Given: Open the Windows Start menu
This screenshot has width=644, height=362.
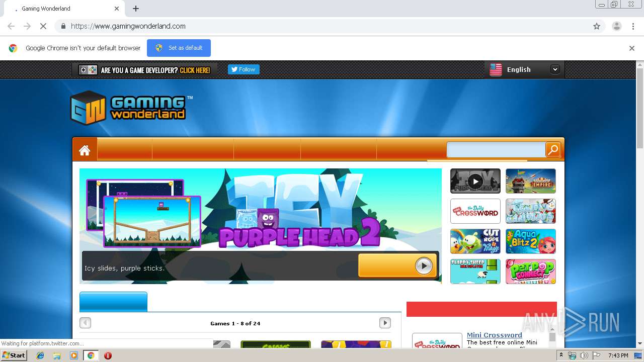Looking at the screenshot, I should (14, 355).
